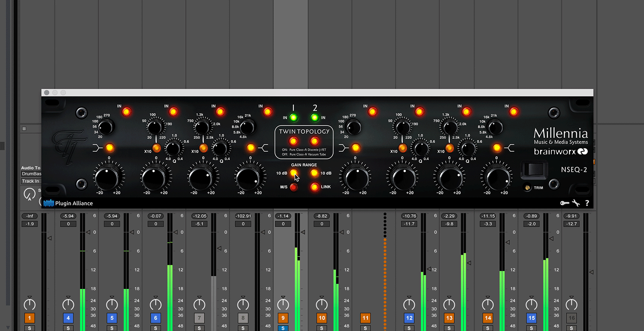Image resolution: width=644 pixels, height=331 pixels.
Task: Click the Plugin Alliance logo
Action: [x=68, y=203]
